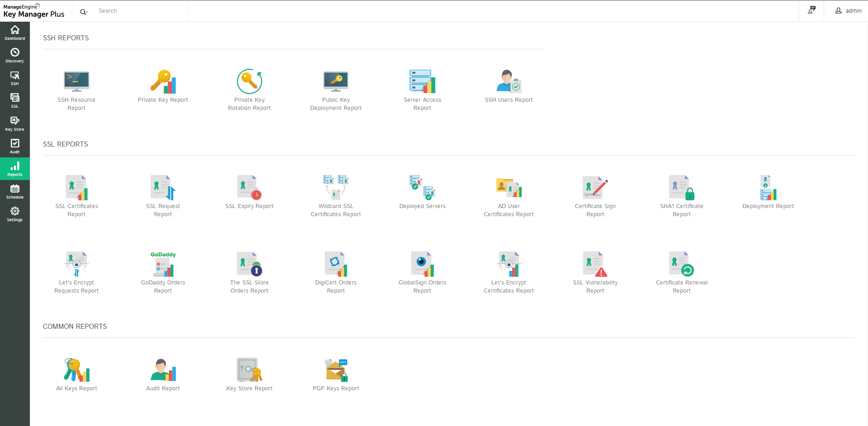Click the SSL Expiry Report icon
The width and height of the screenshot is (868, 426).
point(249,188)
